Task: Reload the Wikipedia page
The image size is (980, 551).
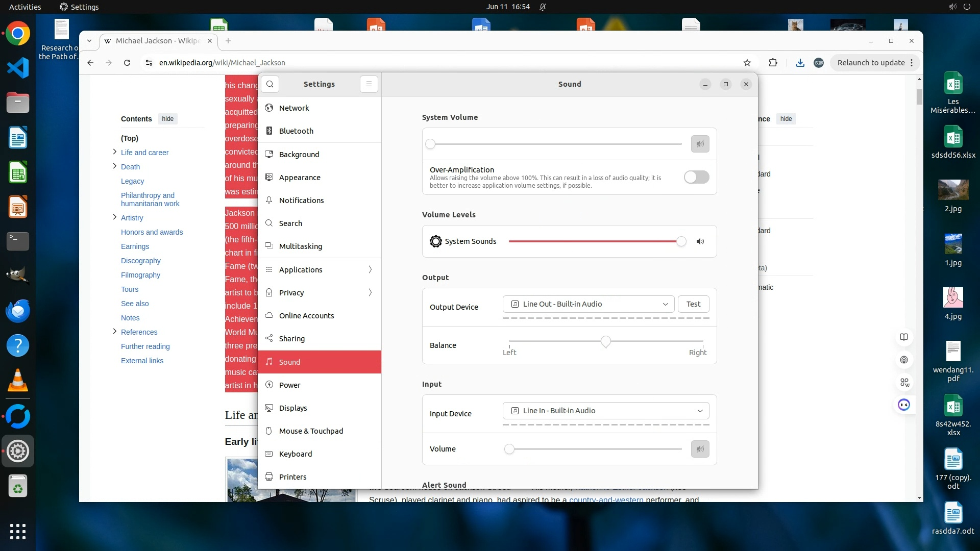Action: click(127, 63)
